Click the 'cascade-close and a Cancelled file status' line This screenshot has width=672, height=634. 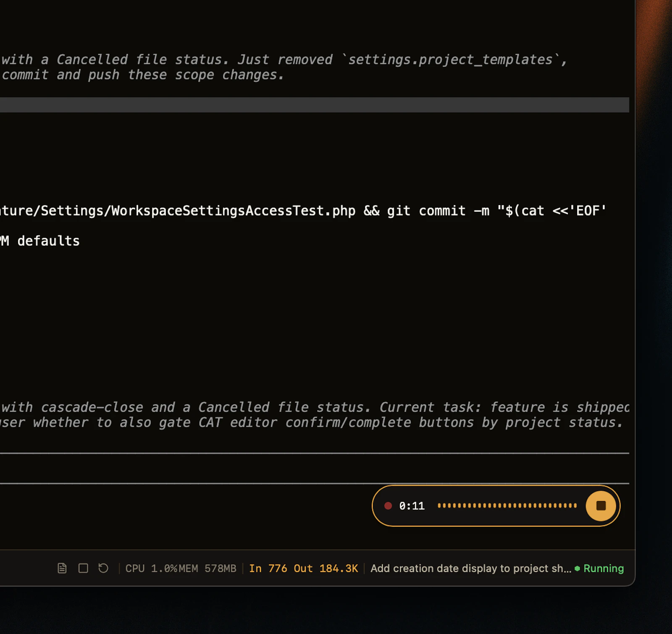point(315,407)
